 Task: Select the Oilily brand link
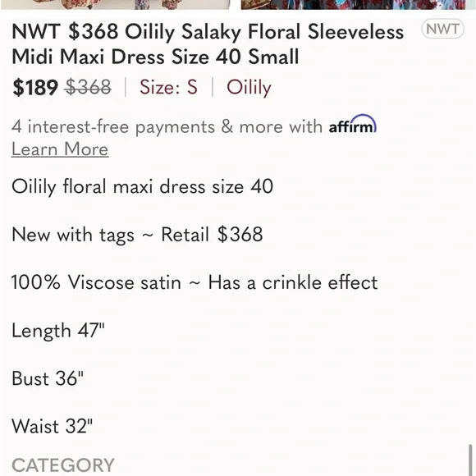point(249,88)
